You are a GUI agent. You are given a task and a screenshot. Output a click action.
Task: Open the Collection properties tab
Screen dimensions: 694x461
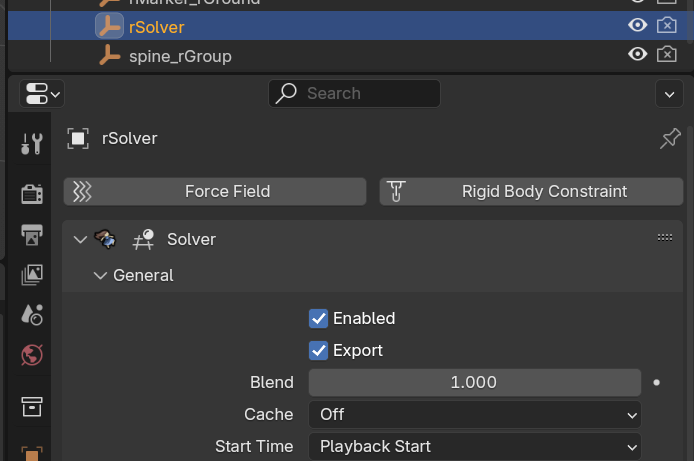(32, 406)
